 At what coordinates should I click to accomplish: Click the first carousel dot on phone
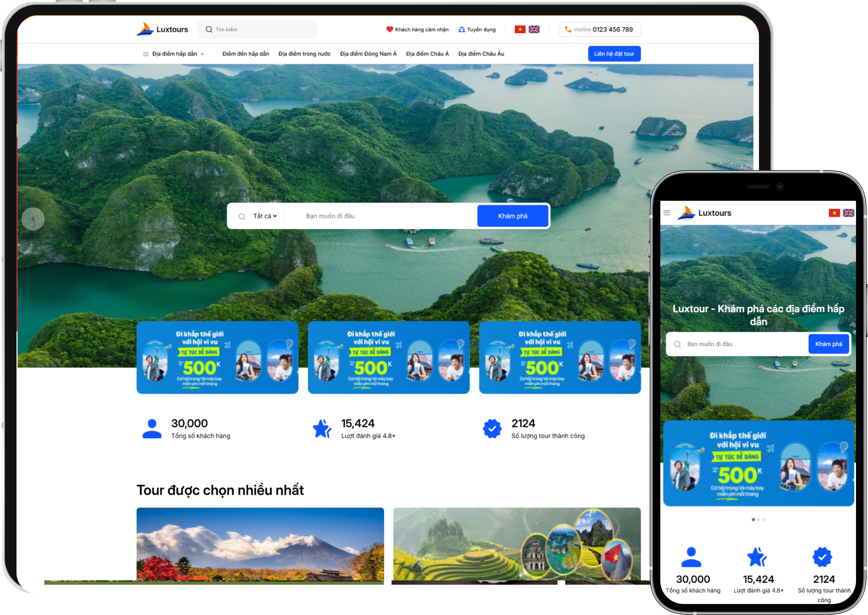click(x=753, y=520)
